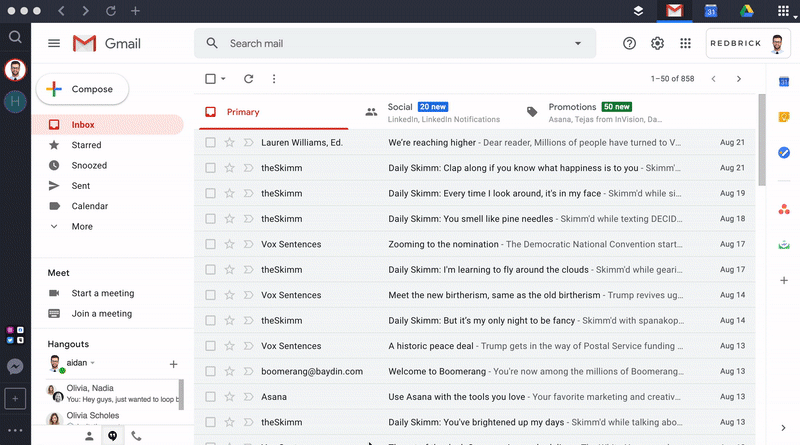
Task: Open the Google apps grid in Gmail header
Action: 685,43
